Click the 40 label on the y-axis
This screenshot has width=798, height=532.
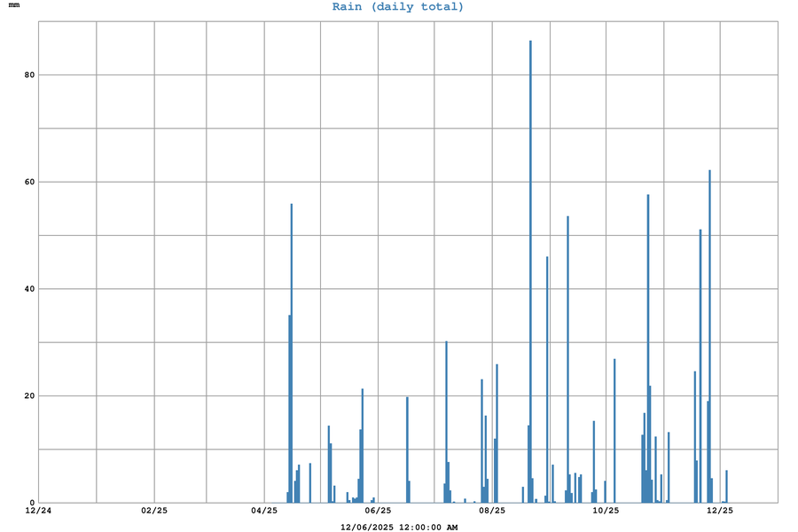pos(29,289)
